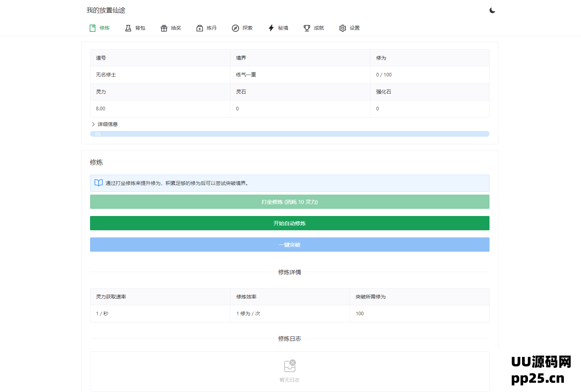Click the 修炼 book icon in navigation
Image resolution: width=581 pixels, height=392 pixels.
pos(93,28)
